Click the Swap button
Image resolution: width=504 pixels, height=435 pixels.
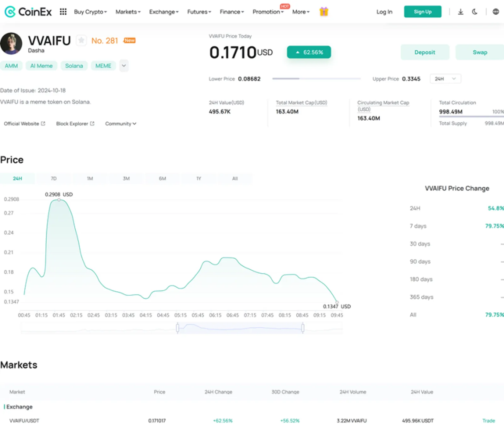tap(480, 52)
